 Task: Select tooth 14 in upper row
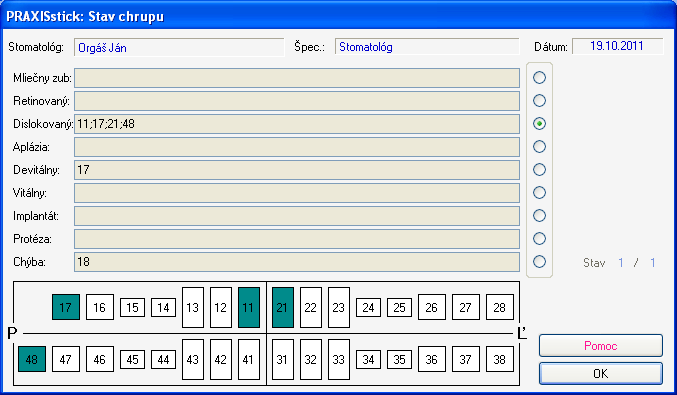point(164,307)
